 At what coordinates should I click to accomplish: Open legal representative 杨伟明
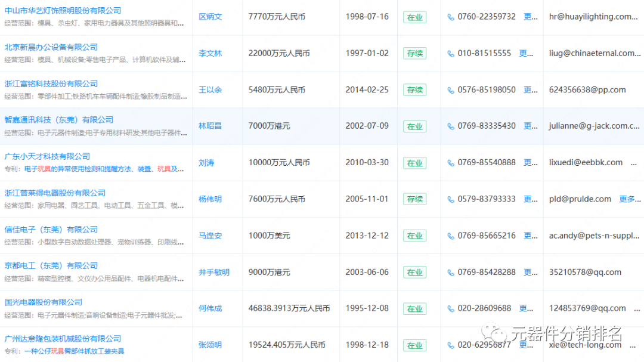[x=210, y=199]
